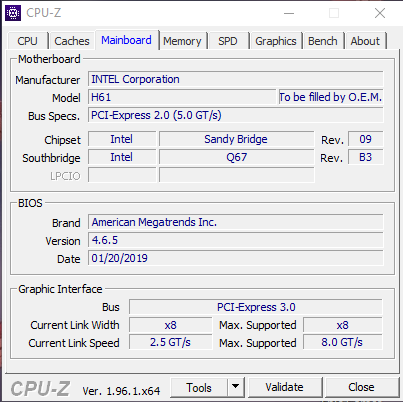Viewport: 403px width, 402px height.
Task: Click the Chipset row Intel vendor field
Action: [122, 139]
